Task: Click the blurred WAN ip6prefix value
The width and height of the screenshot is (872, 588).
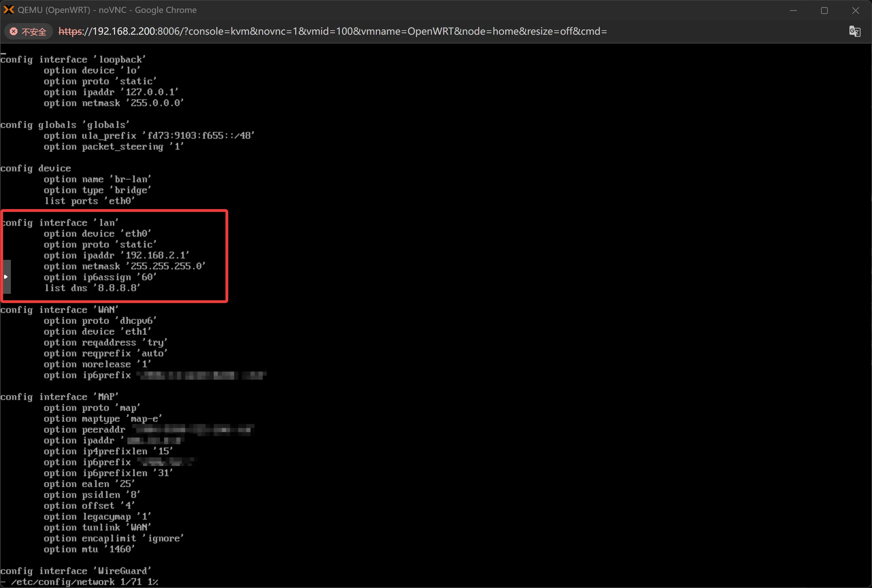Action: click(202, 375)
